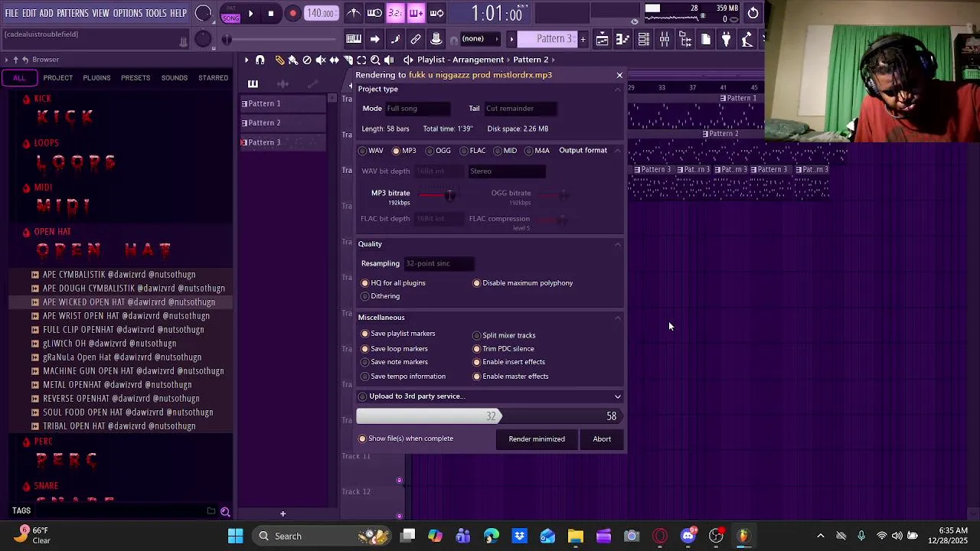Toggle the 3-2-1 recording countdown icon
This screenshot has height=551, width=980.
click(x=395, y=13)
